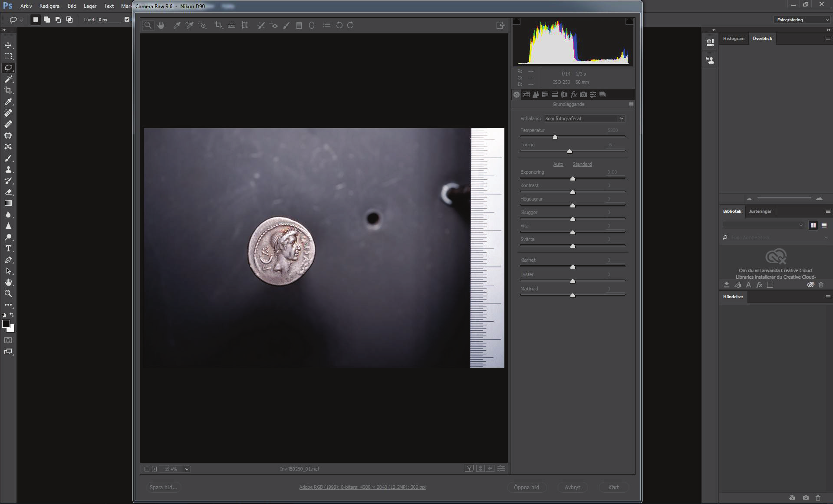Select the Red Eye Removal tool

click(273, 25)
